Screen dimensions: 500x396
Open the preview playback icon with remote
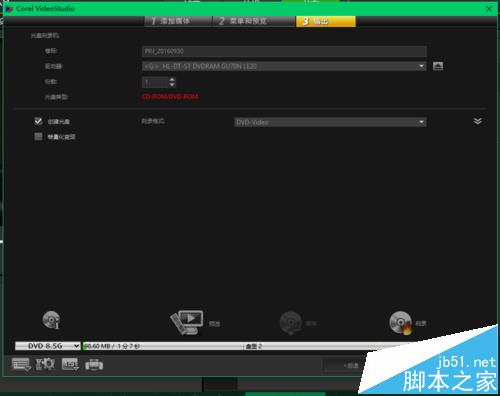point(187,322)
